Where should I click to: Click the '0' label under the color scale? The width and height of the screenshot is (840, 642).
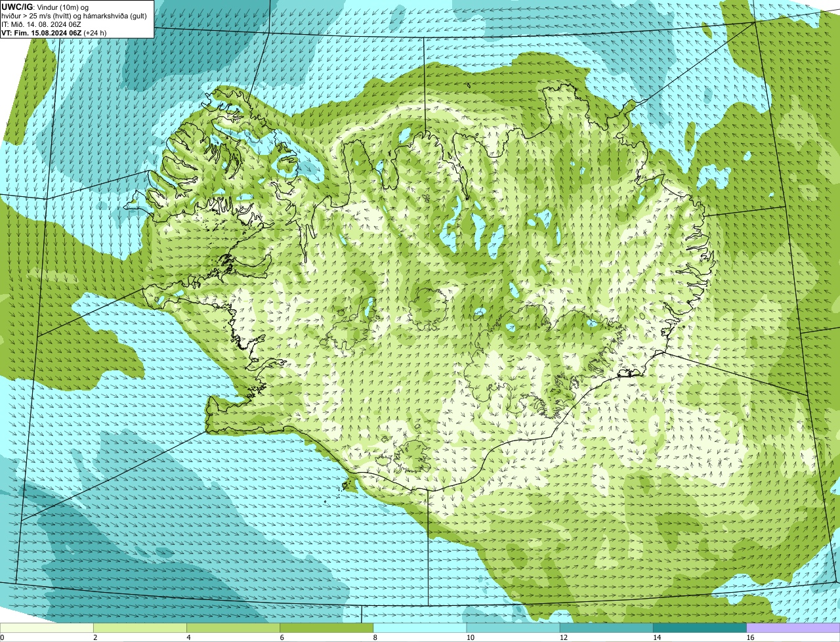[x=2, y=637]
